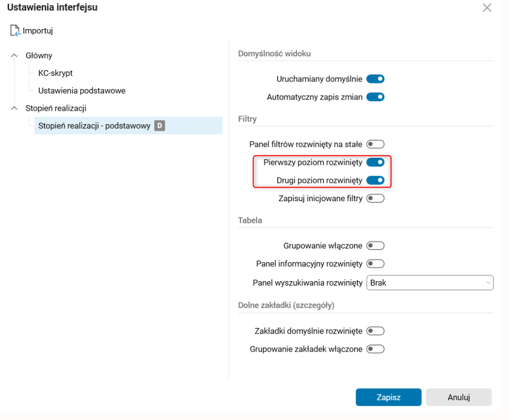Enable Zapisuj inicjowane filtry
Image resolution: width=509 pixels, height=420 pixels.
point(375,198)
